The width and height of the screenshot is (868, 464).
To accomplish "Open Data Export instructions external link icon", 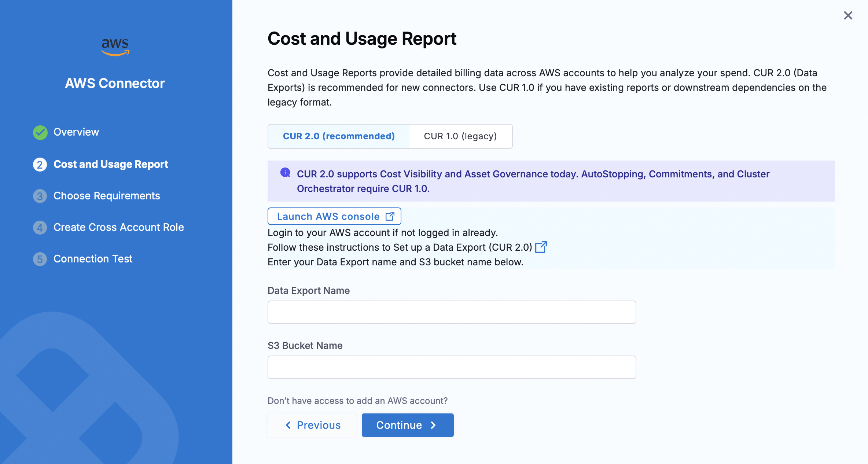I will (541, 247).
